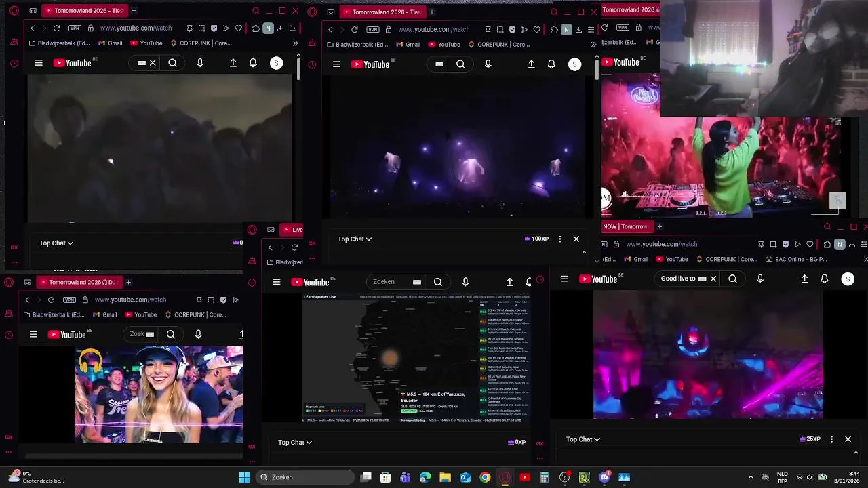Select Live tab in bottom-middle Opera window
Viewport: 868px width, 488px height.
click(x=292, y=230)
